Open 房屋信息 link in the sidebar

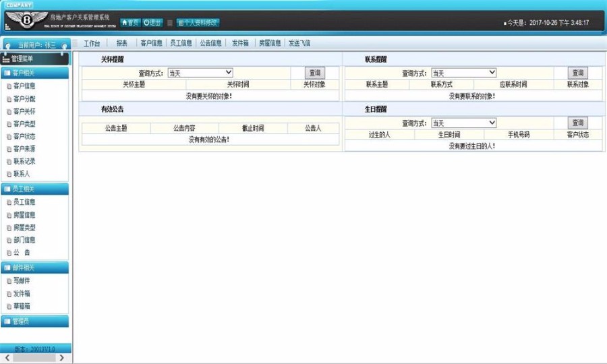[24, 215]
